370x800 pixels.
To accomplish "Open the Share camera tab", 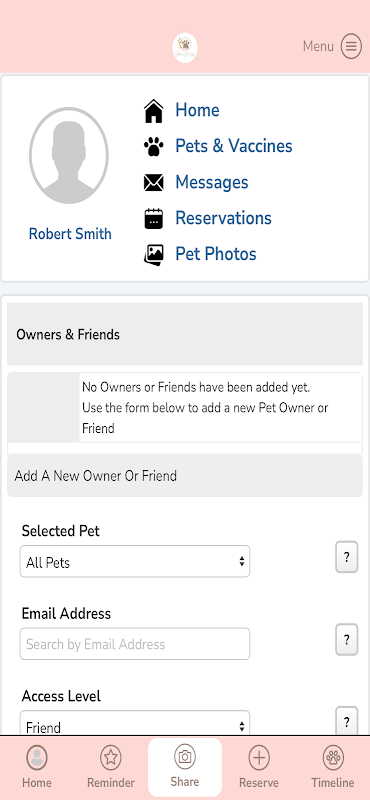I will tap(185, 767).
